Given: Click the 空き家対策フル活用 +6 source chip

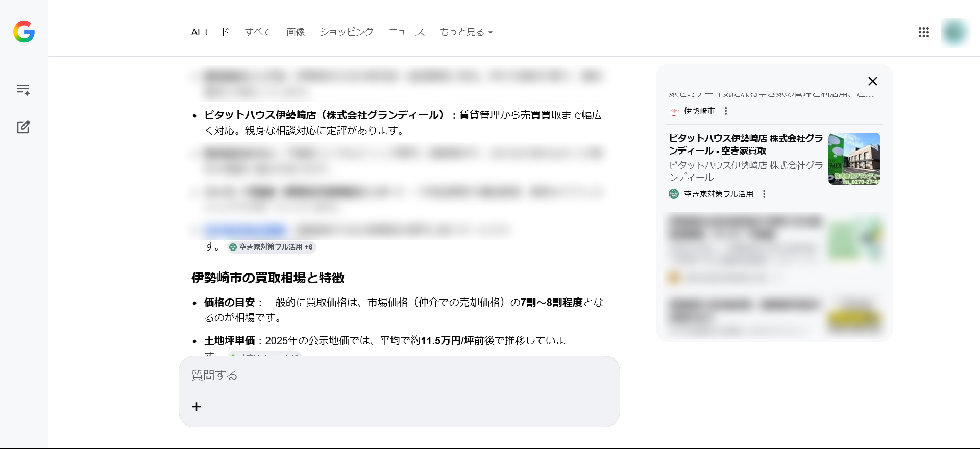Looking at the screenshot, I should [x=272, y=247].
